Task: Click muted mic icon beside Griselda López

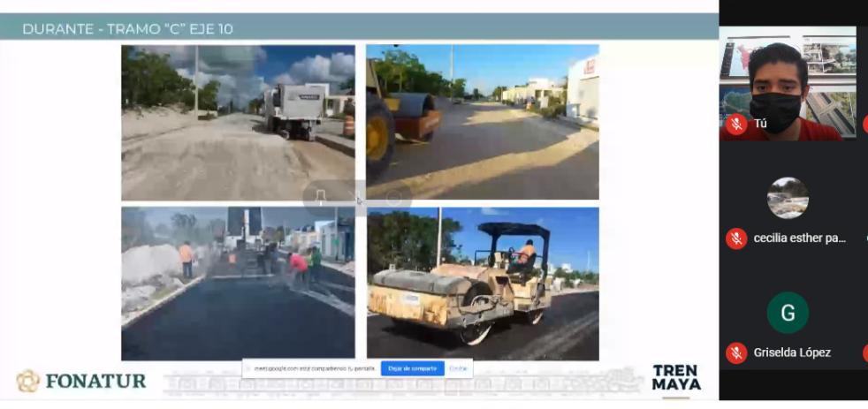Action: click(735, 352)
